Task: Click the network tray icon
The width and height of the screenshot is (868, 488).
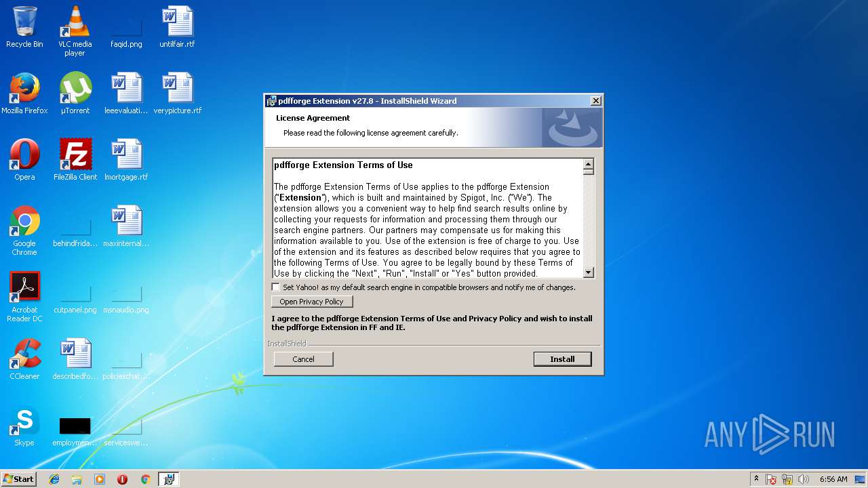Action: point(787,479)
